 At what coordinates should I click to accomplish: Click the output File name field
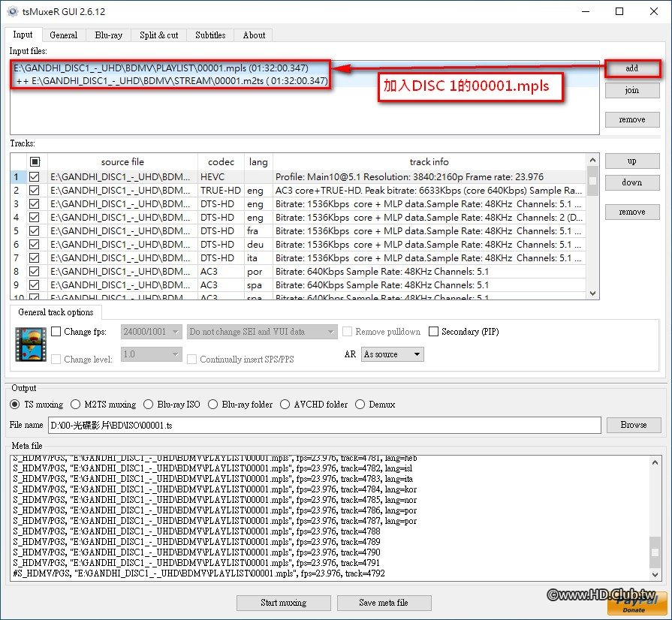pyautogui.click(x=324, y=426)
